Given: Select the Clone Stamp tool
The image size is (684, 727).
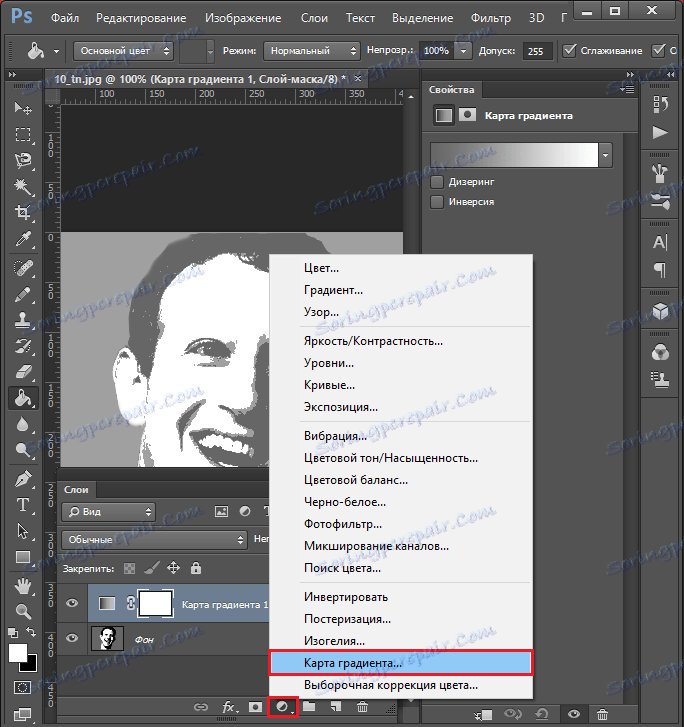Looking at the screenshot, I should 22,320.
